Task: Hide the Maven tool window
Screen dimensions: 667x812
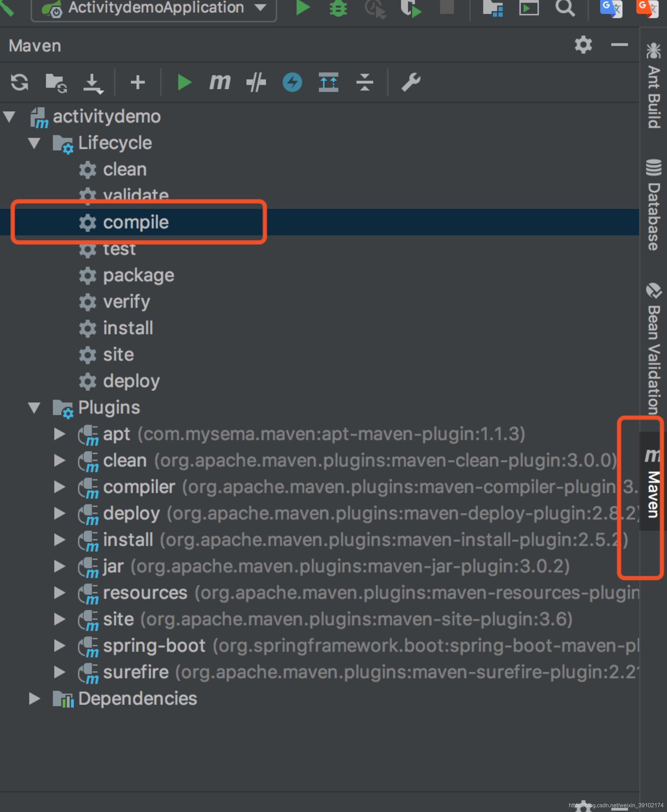Action: 619,45
